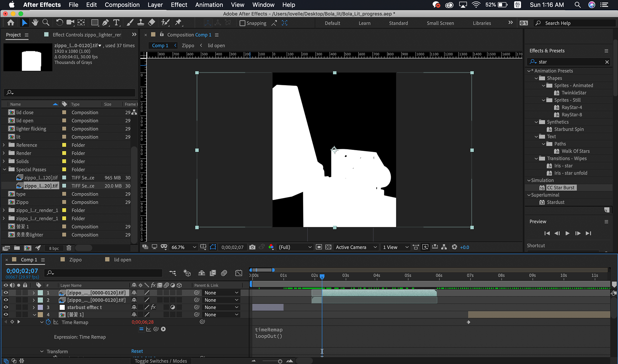Open the magnification 66.7% dropdown
618x364 pixels.
pyautogui.click(x=183, y=247)
